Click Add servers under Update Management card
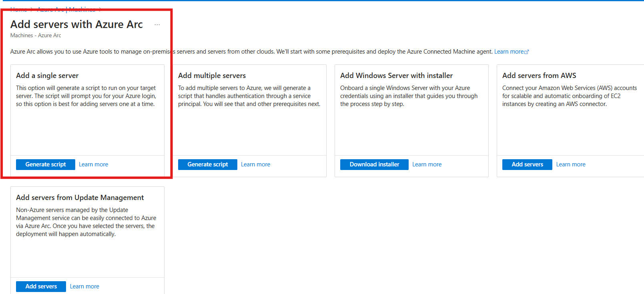This screenshot has height=294, width=644. tap(41, 286)
